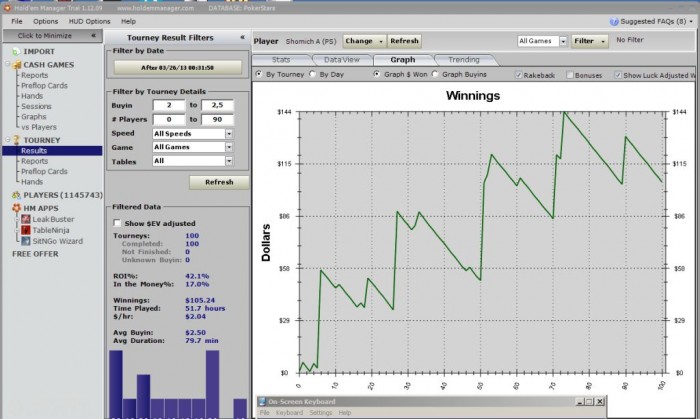Open the Change player dropdown
Screen dimensions: 700x419
[365, 41]
